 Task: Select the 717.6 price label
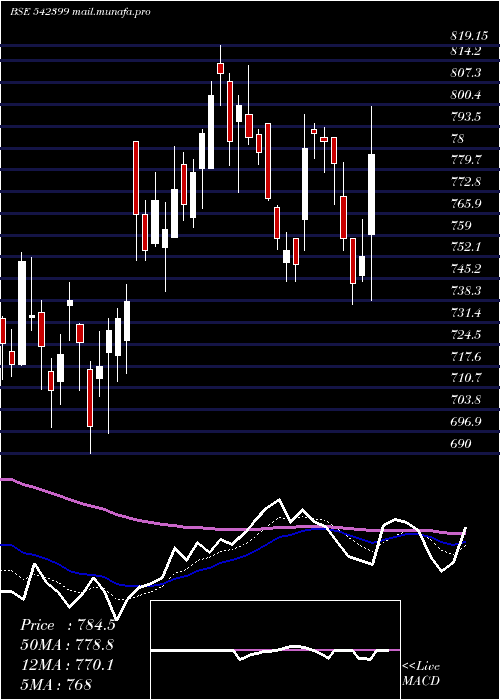(x=466, y=356)
